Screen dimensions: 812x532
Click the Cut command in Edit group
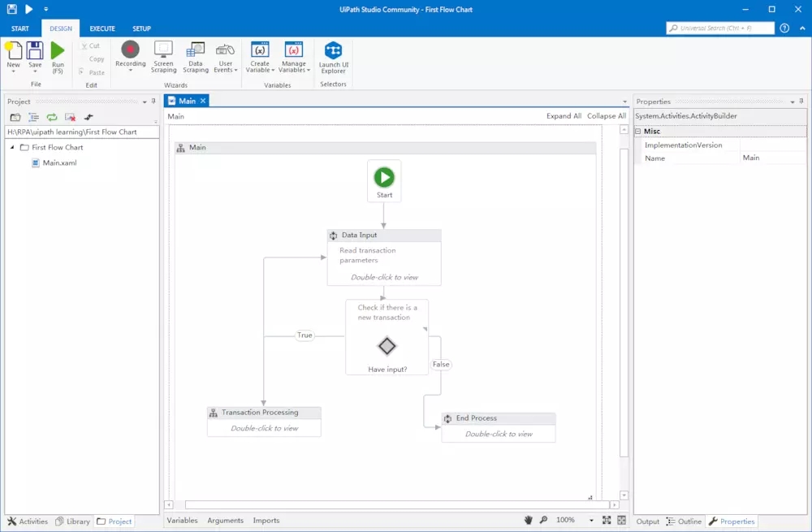91,45
